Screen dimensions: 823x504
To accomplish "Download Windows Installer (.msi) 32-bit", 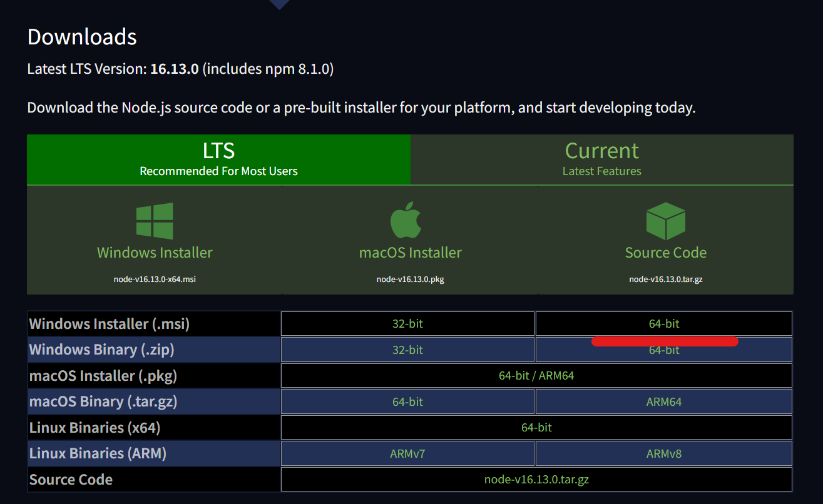I will point(407,324).
